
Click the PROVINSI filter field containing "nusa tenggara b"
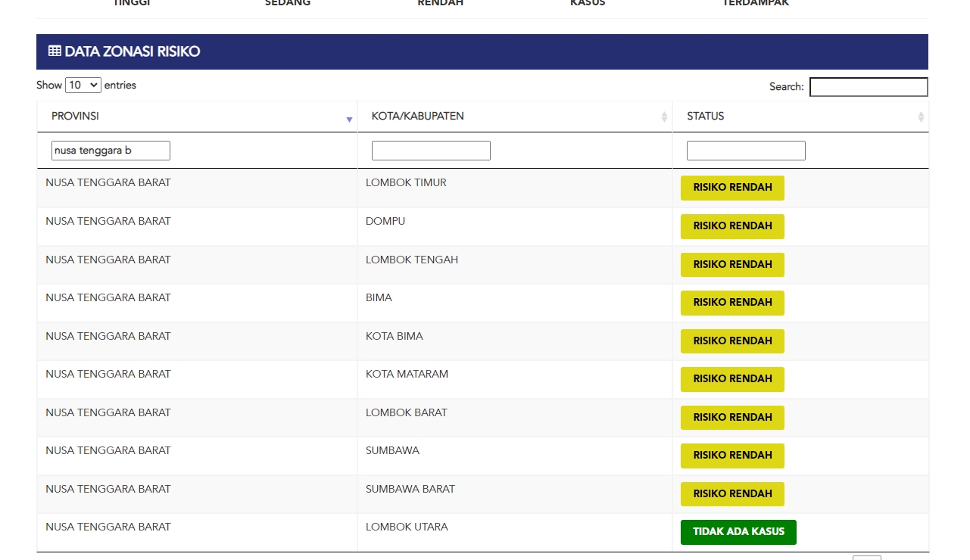click(x=111, y=151)
